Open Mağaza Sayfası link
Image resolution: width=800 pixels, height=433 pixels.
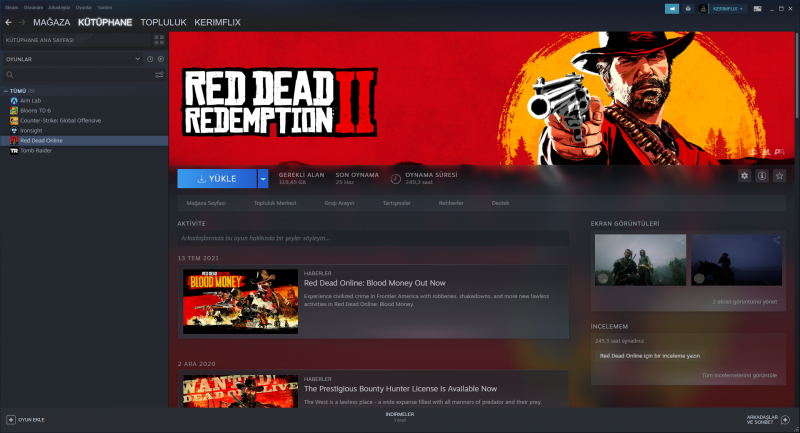pyautogui.click(x=206, y=203)
